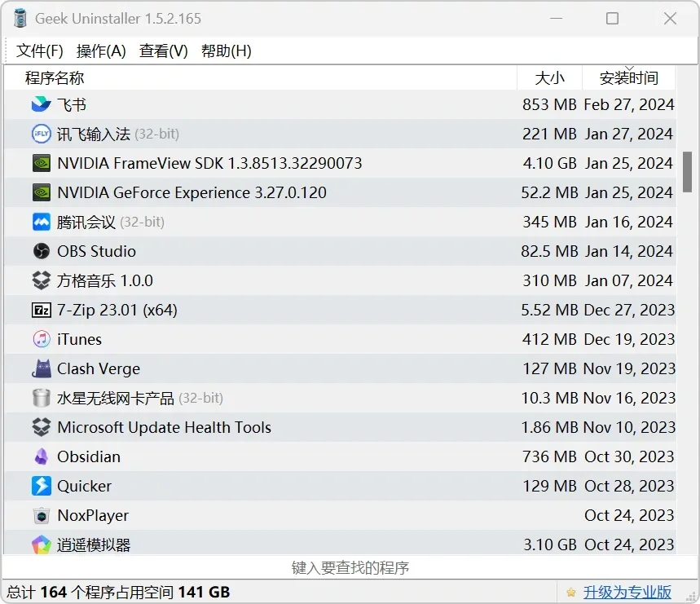
Task: Select the 水星无线网卡产品 (32-bit) name
Action: 140,399
